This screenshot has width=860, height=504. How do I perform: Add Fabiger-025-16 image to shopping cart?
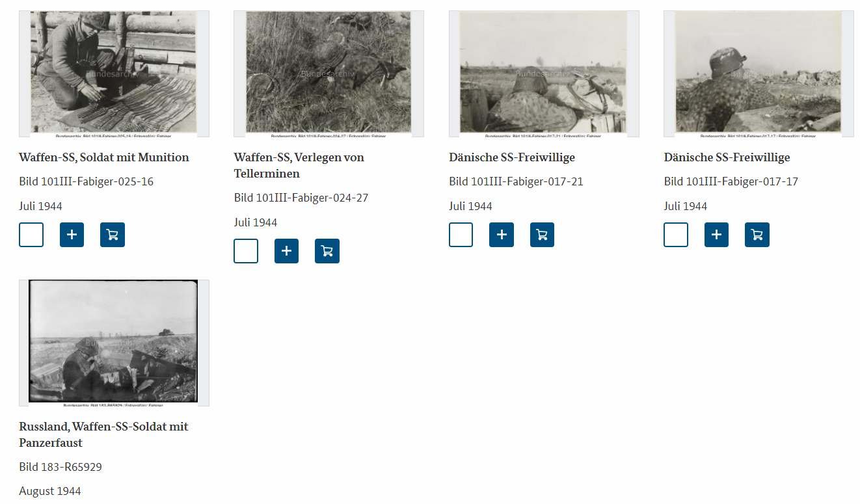tap(113, 235)
